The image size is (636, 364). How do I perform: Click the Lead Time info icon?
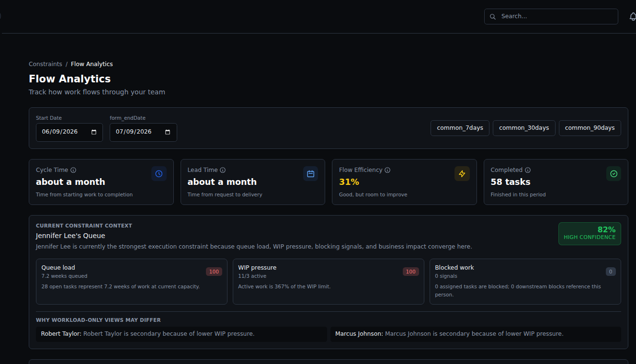click(223, 170)
